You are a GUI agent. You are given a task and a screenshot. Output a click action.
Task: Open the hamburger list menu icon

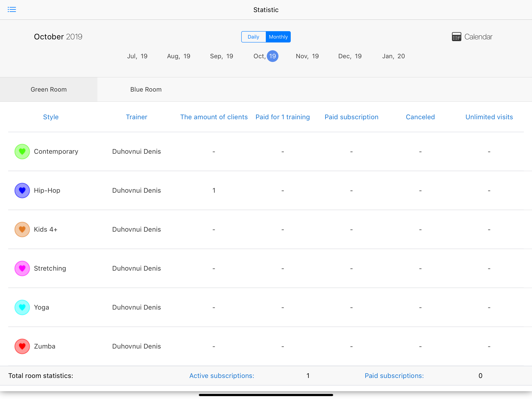(x=11, y=10)
